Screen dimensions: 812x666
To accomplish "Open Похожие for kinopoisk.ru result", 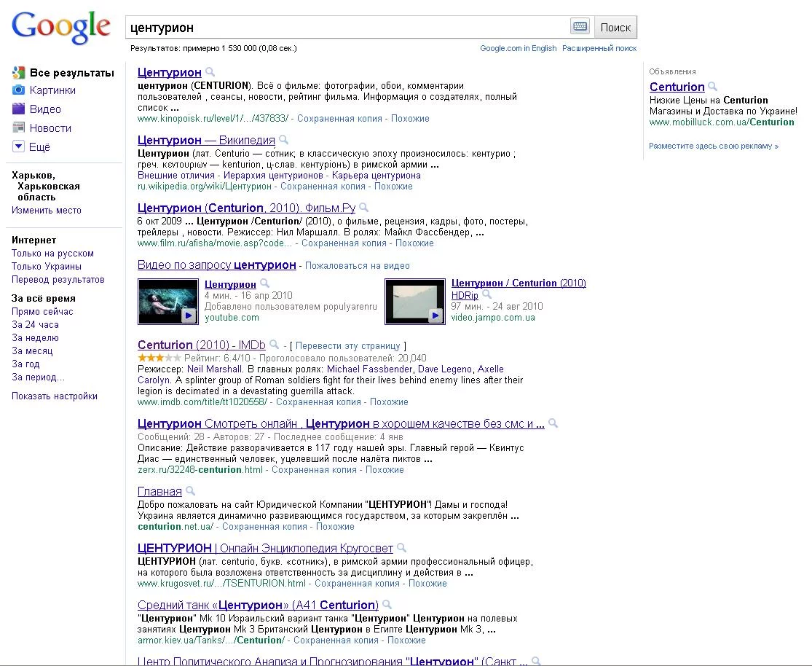I will tap(410, 118).
